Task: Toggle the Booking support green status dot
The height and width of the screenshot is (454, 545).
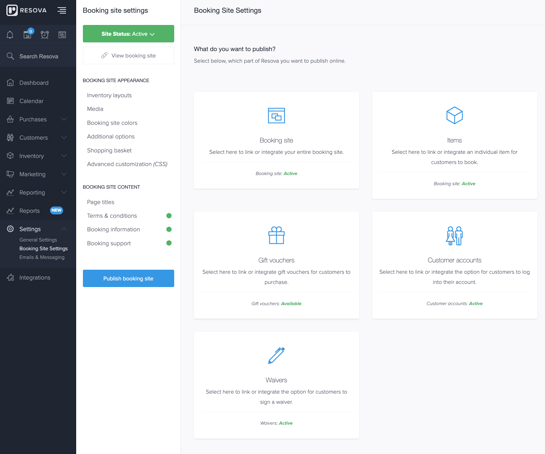Action: pos(169,243)
